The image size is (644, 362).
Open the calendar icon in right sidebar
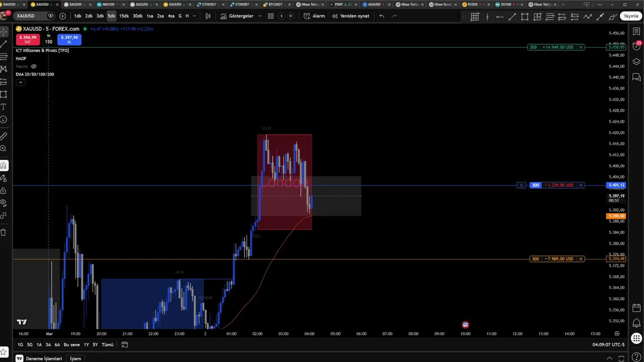pos(636,308)
